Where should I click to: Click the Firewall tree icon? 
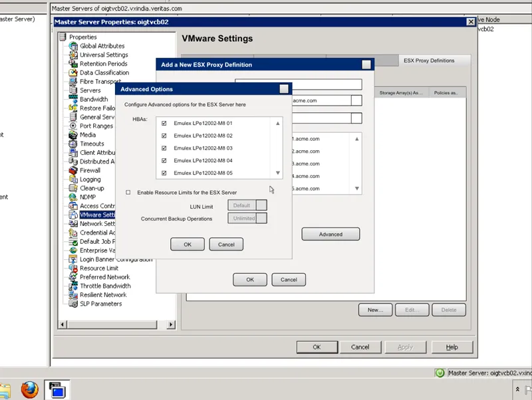(73, 170)
